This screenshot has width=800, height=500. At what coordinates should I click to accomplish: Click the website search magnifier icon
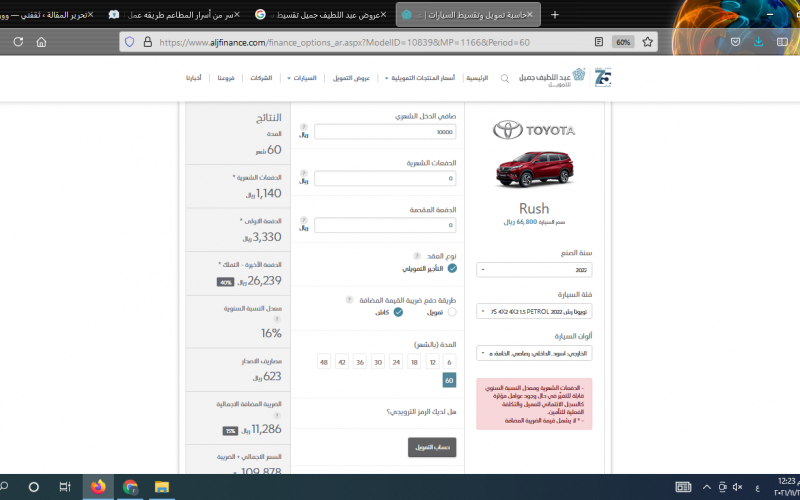(505, 79)
